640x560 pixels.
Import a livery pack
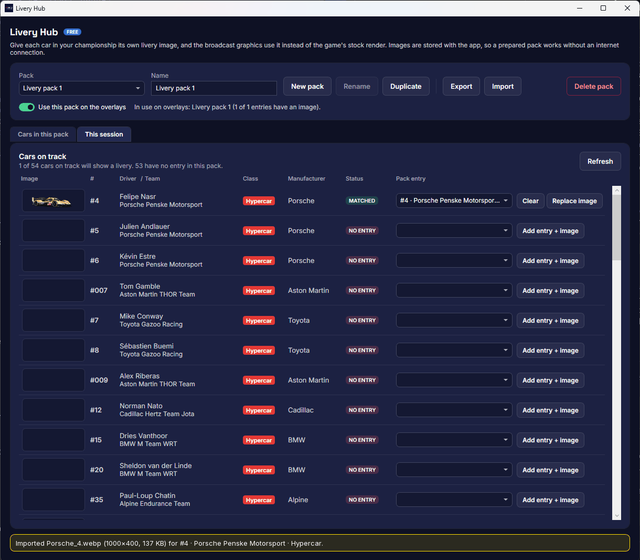pos(502,87)
